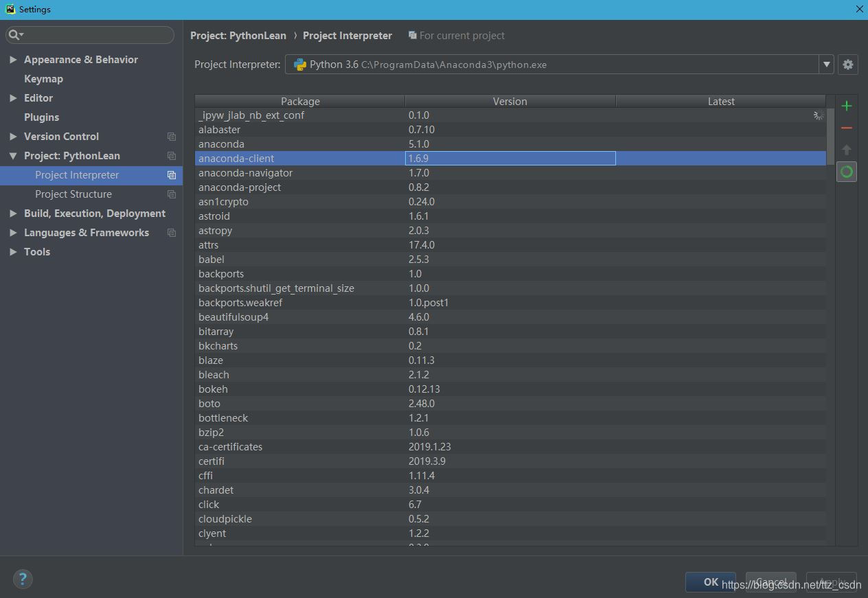The image size is (868, 598).
Task: Click the project-level icon beside Project Interpreter
Action: pyautogui.click(x=172, y=175)
